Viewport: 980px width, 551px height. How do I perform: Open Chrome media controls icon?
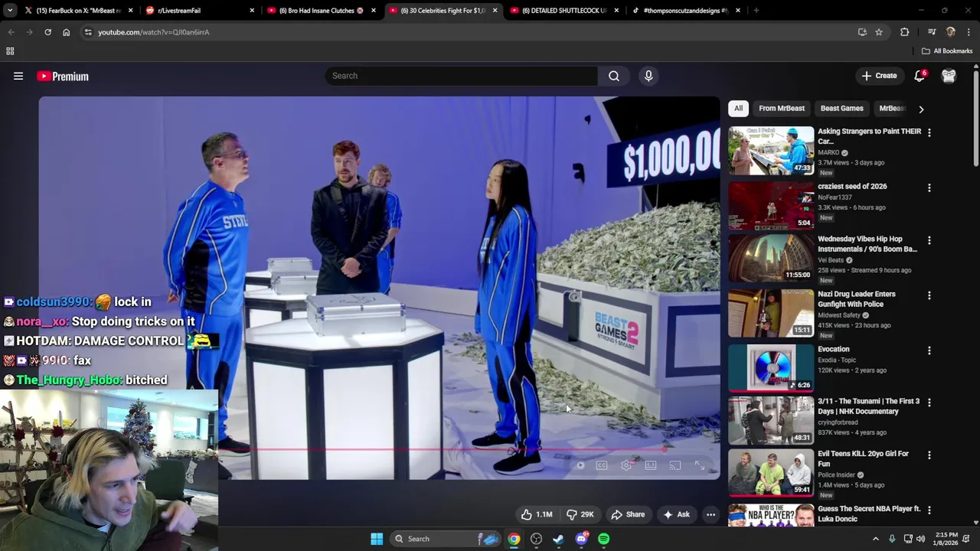tap(932, 32)
